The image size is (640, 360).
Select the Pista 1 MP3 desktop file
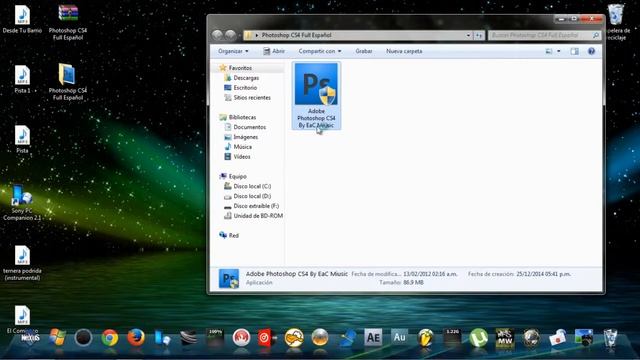pyautogui.click(x=22, y=80)
